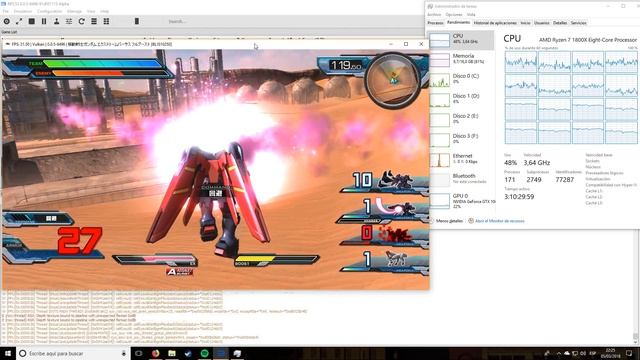This screenshot has width=640, height=360.
Task: Switch to the Rendimiento tab
Action: point(458,22)
